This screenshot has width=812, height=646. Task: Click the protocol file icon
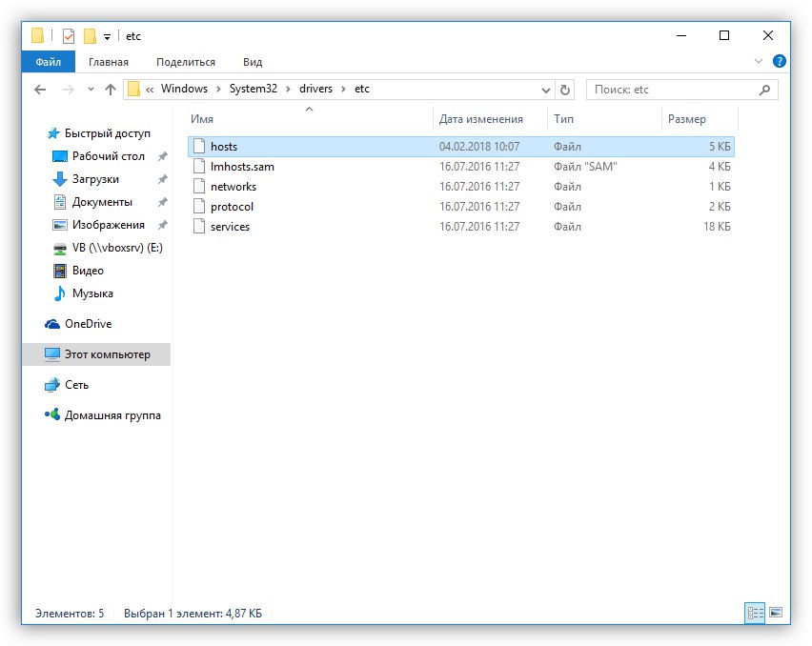click(199, 206)
